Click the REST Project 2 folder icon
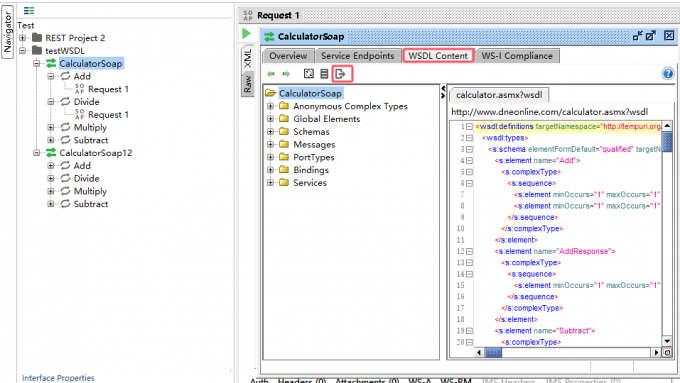This screenshot has width=680, height=383. point(37,38)
